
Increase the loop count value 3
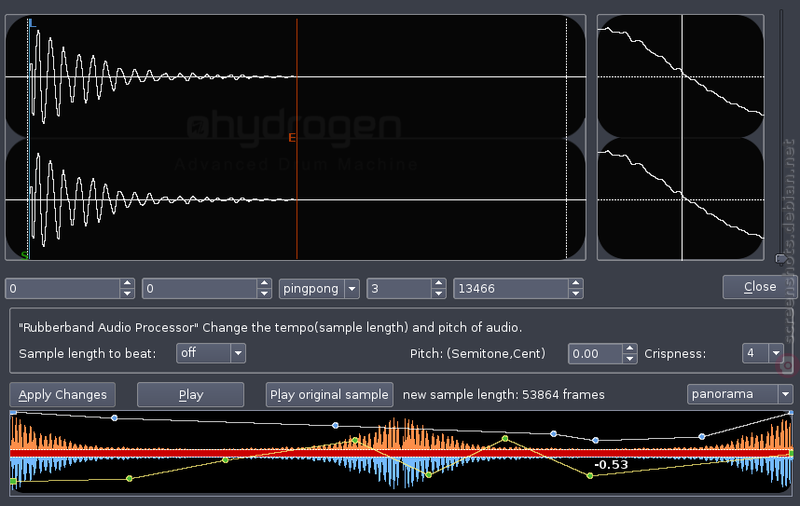pyautogui.click(x=439, y=283)
